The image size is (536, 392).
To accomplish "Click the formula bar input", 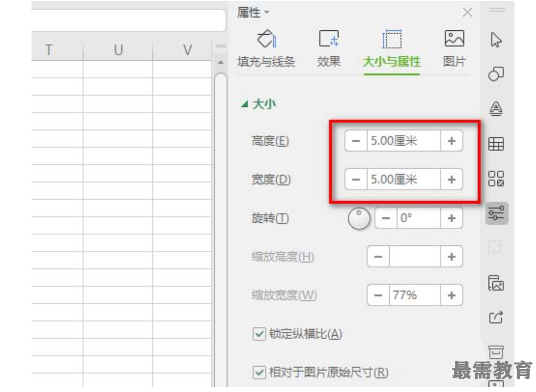I will point(128,20).
